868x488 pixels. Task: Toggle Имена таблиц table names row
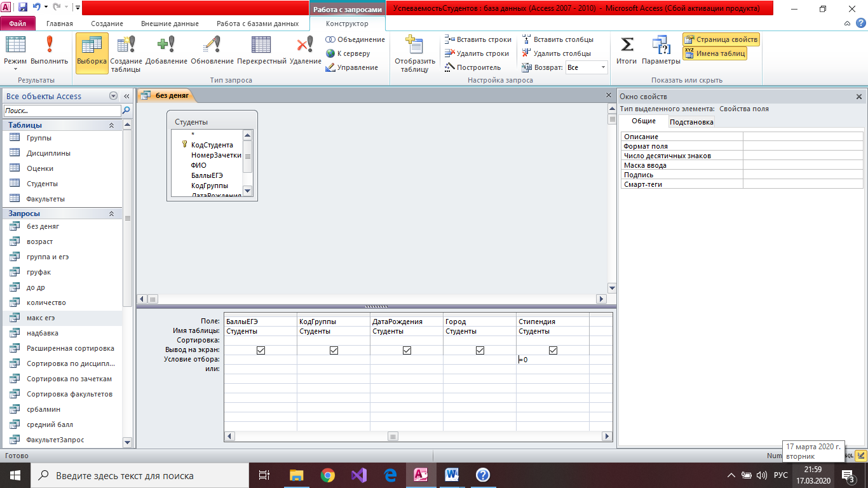715,53
